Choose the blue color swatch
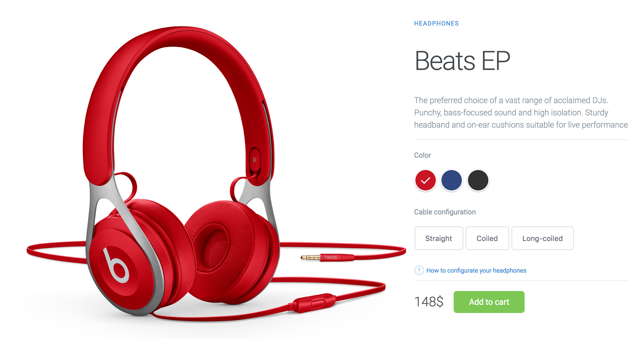This screenshot has height=339, width=644. [452, 180]
